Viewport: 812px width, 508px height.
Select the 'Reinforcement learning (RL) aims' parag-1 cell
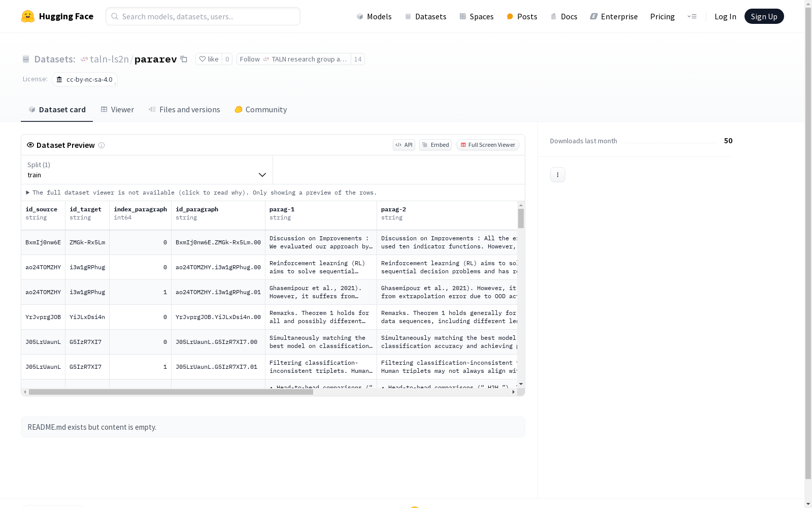(321, 268)
